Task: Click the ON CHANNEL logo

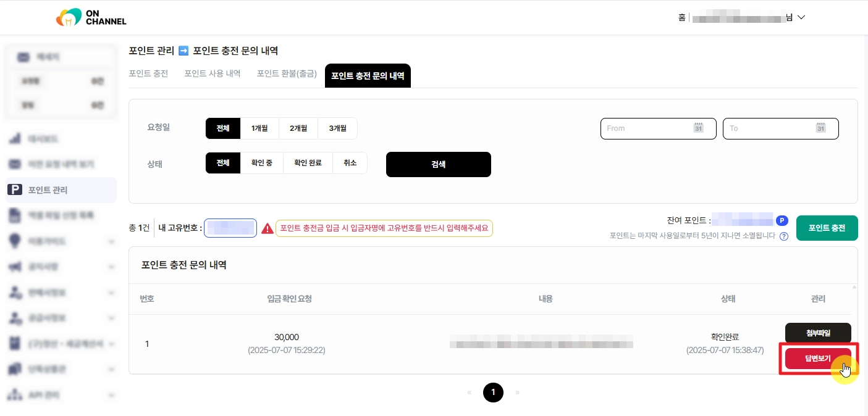Action: 91,17
